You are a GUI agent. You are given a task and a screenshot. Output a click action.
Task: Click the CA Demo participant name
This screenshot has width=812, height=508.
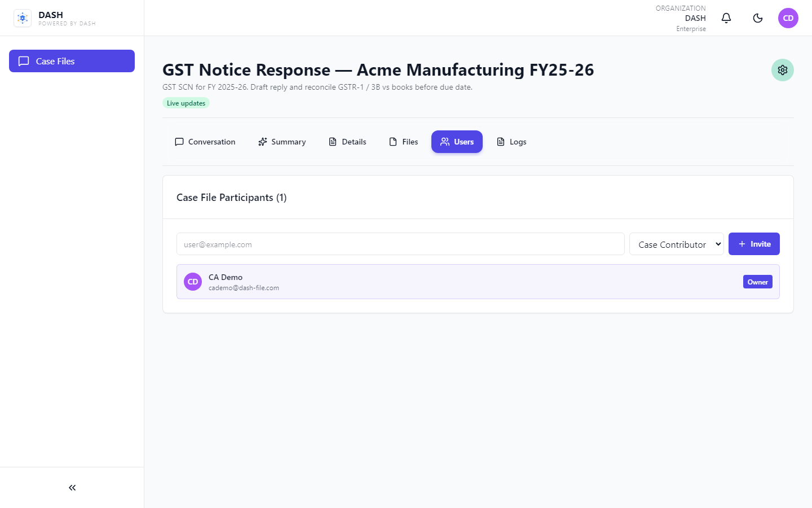(x=226, y=277)
